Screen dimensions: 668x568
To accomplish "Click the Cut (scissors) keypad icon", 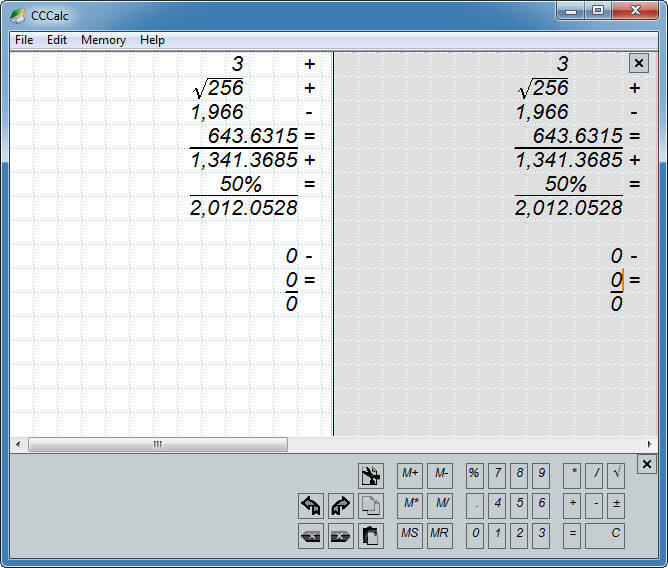I will pos(371,476).
